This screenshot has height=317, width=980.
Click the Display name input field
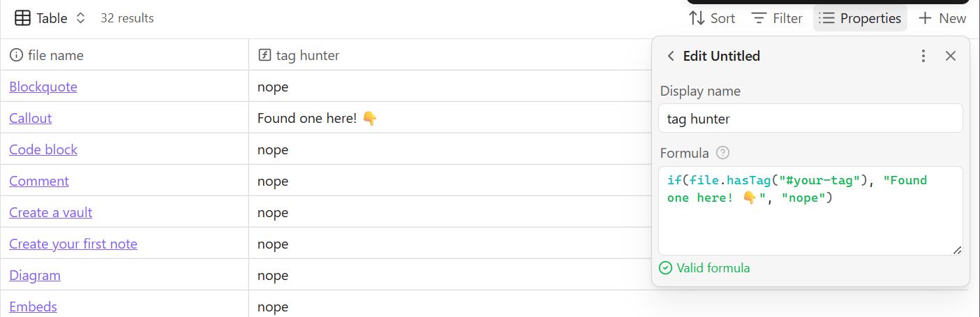tap(810, 119)
